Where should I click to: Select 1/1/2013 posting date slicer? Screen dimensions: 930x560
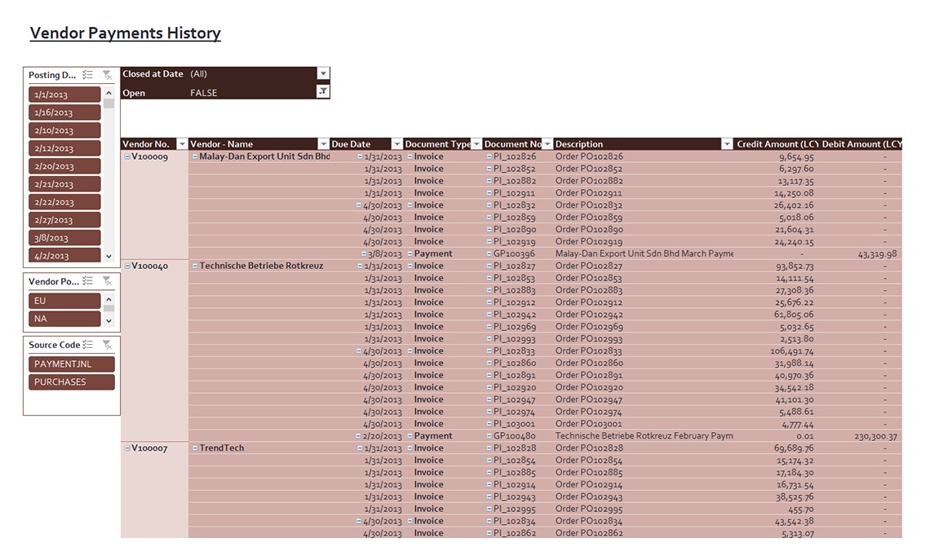[x=64, y=95]
